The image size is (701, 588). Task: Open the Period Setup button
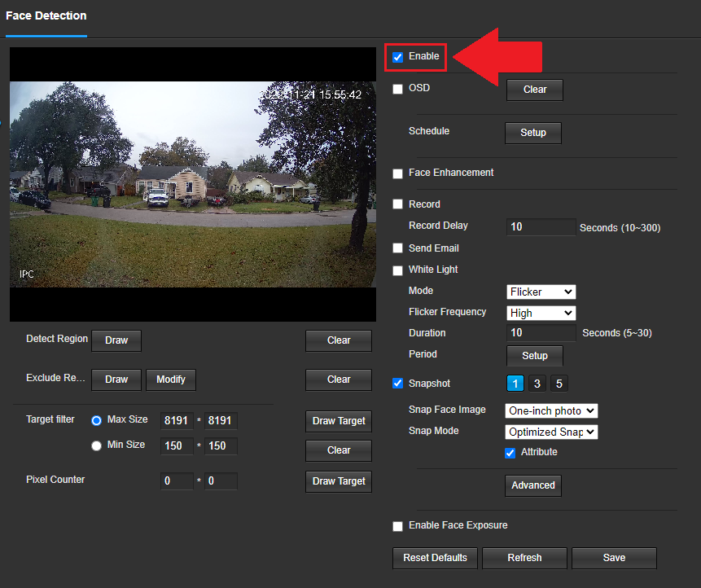(535, 356)
